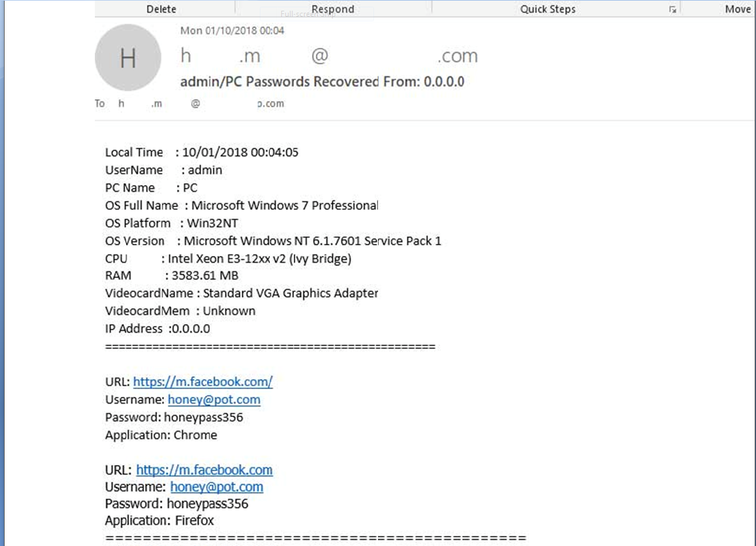The image size is (756, 546).
Task: Click the Delete ribbon group label
Action: click(x=161, y=9)
